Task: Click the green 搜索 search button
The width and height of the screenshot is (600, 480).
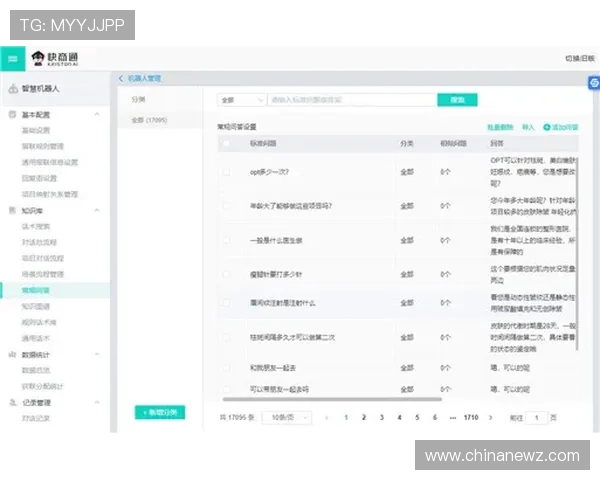Action: [x=457, y=100]
